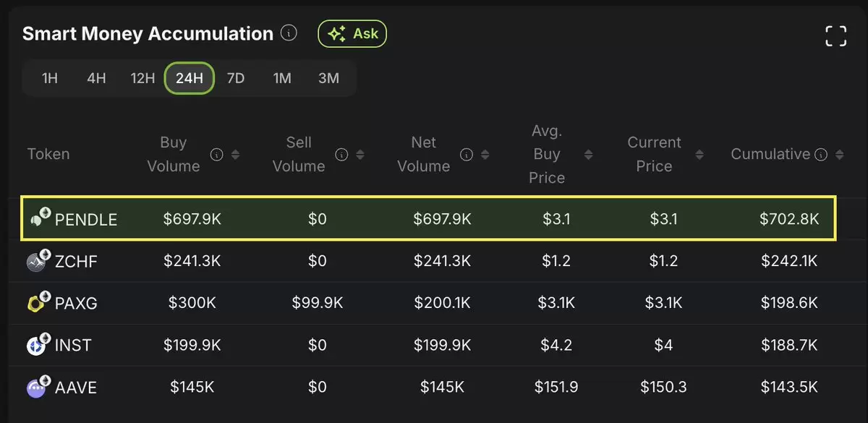868x423 pixels.
Task: Choose the 3M timeframe option
Action: point(328,78)
